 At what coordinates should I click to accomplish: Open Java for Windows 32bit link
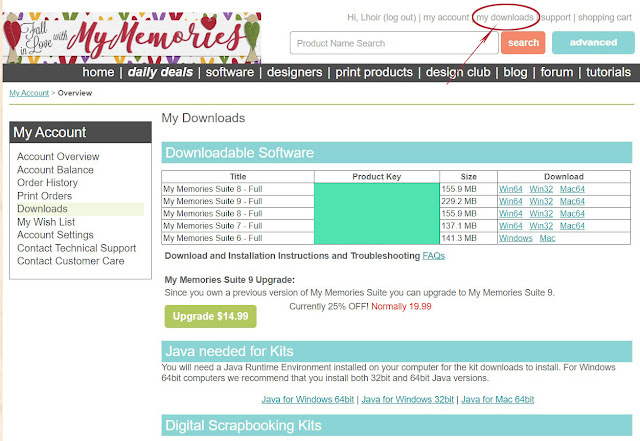tap(407, 399)
